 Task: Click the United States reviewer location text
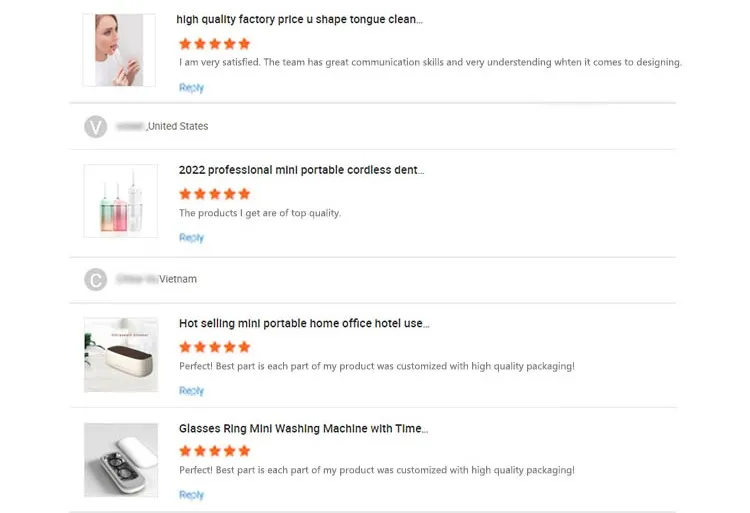click(x=178, y=126)
